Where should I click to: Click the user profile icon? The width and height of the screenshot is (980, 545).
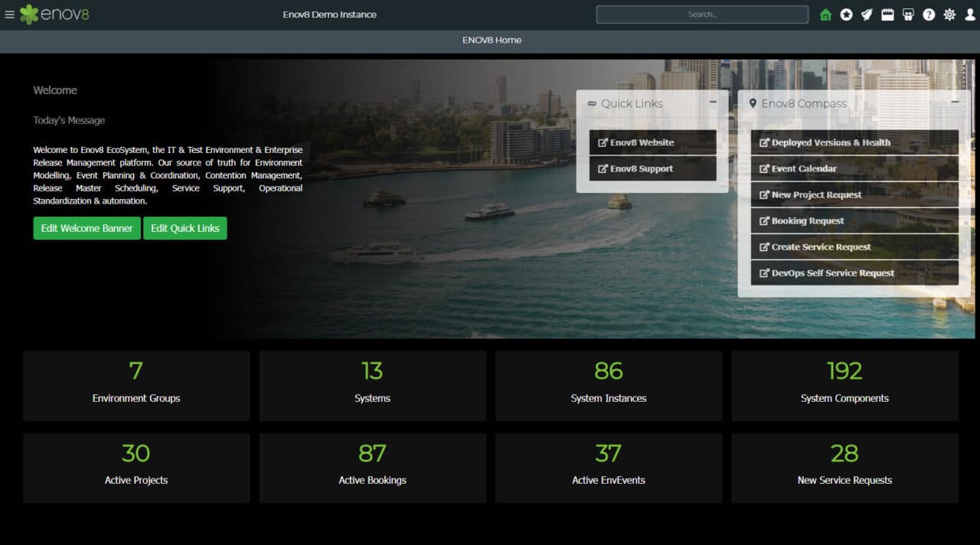(x=969, y=14)
